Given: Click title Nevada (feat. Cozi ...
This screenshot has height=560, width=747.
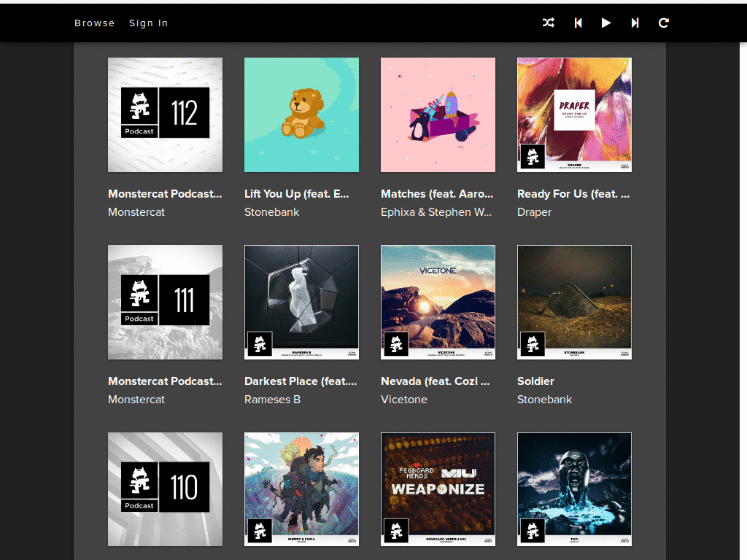Looking at the screenshot, I should (x=435, y=381).
